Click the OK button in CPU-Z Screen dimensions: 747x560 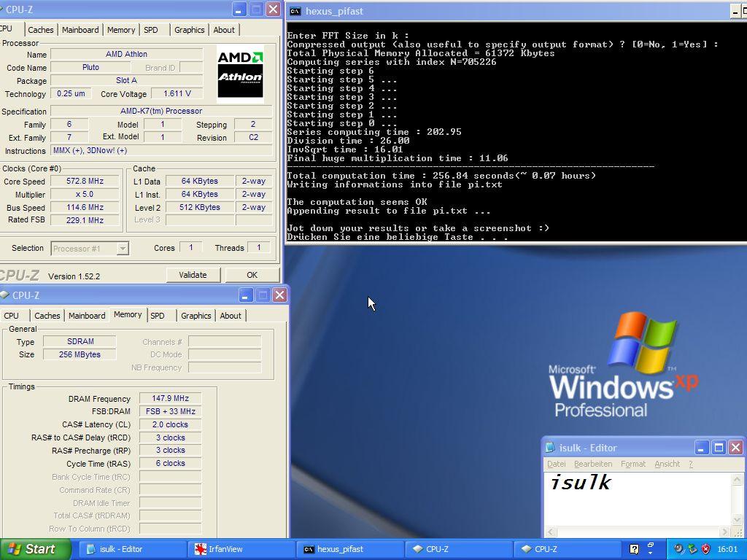tap(252, 275)
